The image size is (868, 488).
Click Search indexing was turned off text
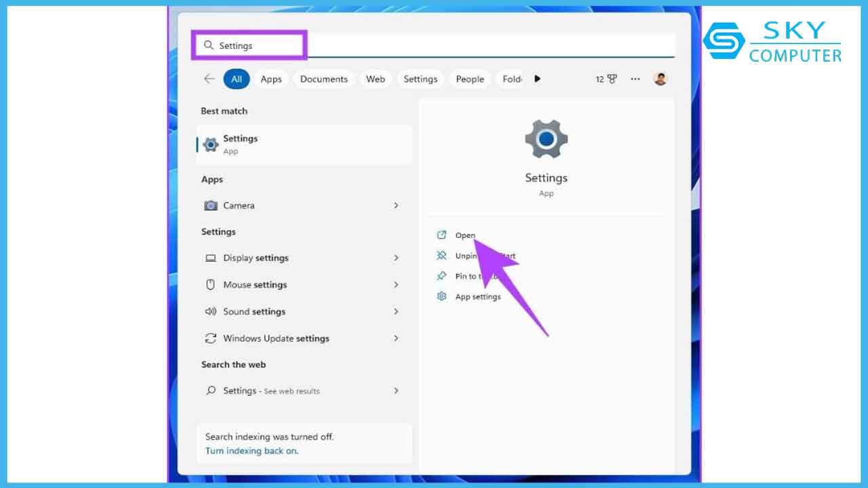270,437
